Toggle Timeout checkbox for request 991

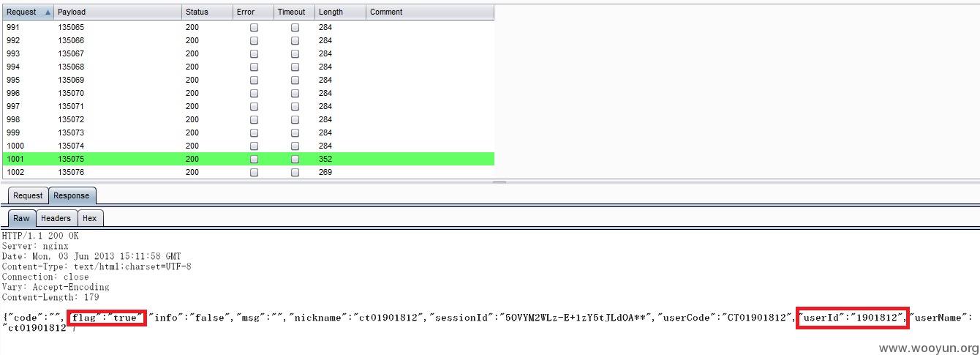[295, 27]
